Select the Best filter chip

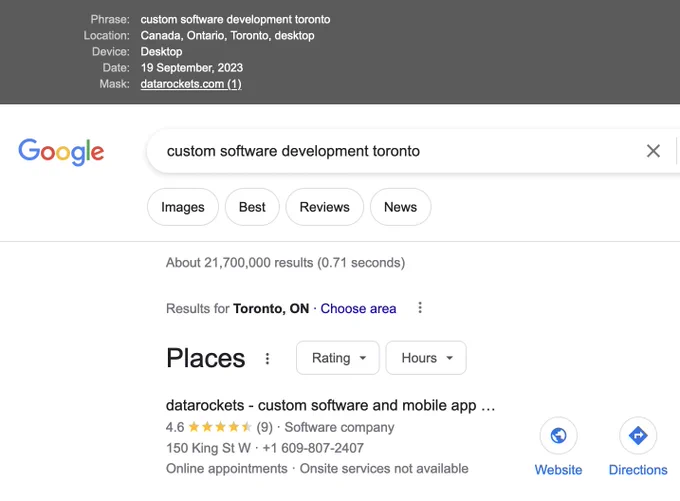pyautogui.click(x=252, y=207)
